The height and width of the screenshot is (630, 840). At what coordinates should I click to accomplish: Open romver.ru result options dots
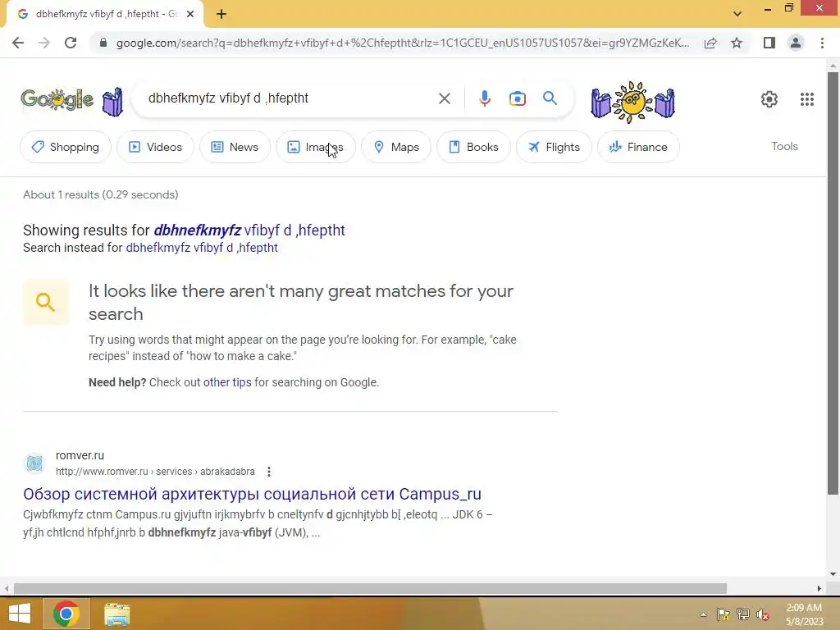(x=269, y=472)
